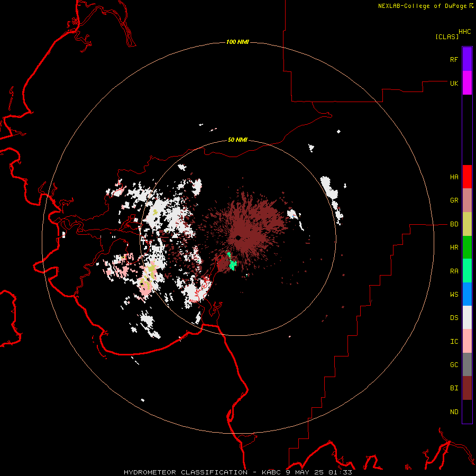Image resolution: width=476 pixels, height=476 pixels.
Task: Click the IC legend label
Action: [x=454, y=342]
